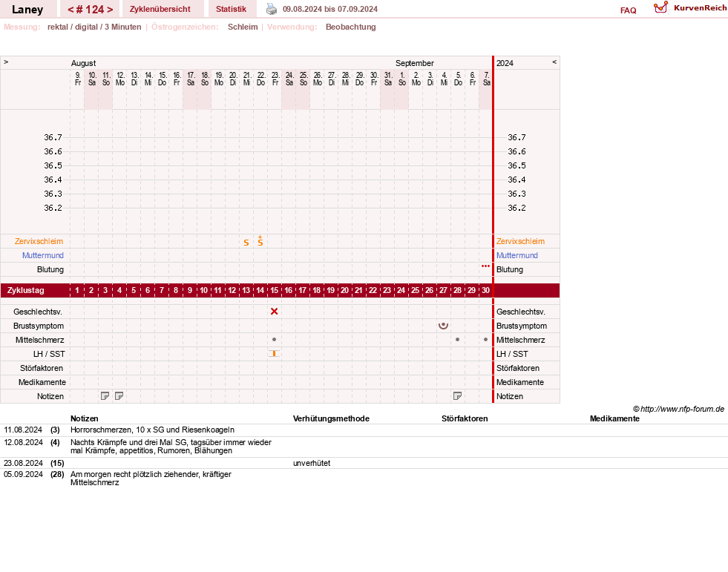Click the 2024 year label
The width and height of the screenshot is (728, 572).
coord(505,63)
